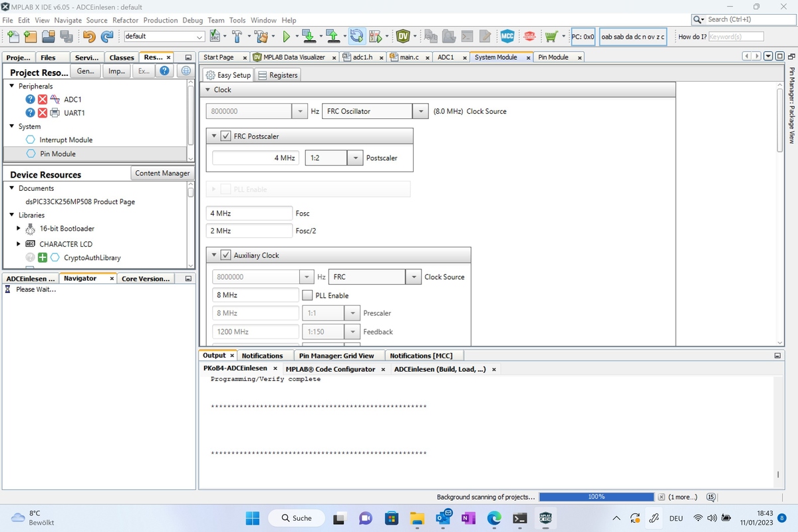Remove UART1 using its red X icon
The image size is (798, 532).
[43, 112]
